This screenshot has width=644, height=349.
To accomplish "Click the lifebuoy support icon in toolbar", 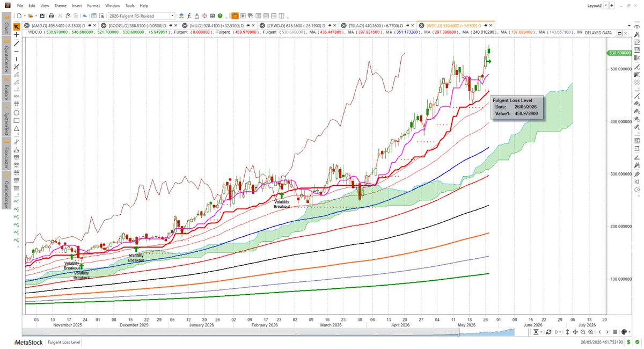I will (204, 16).
